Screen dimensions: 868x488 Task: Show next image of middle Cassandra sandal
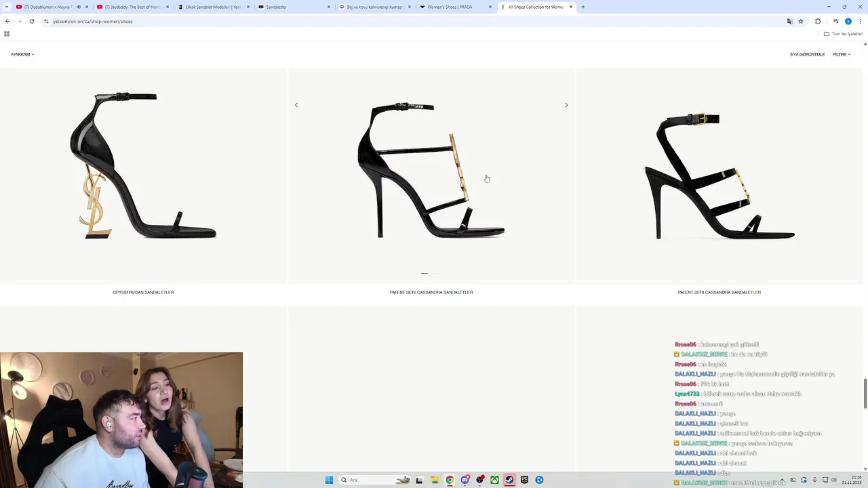(566, 105)
